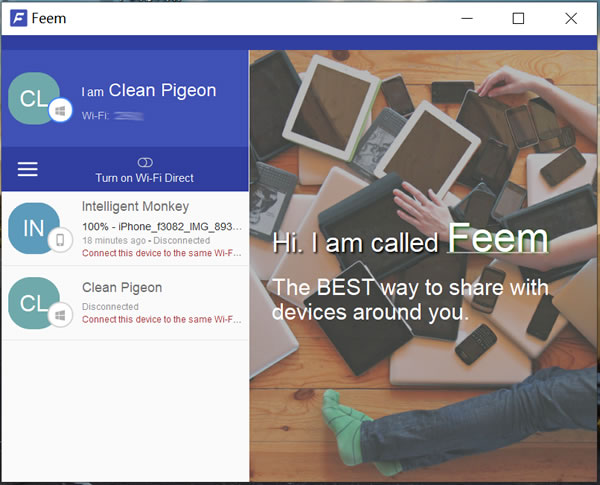Click the phone badge on Intelligent Monkey
Viewport: 600px width, 485px height.
(x=60, y=240)
